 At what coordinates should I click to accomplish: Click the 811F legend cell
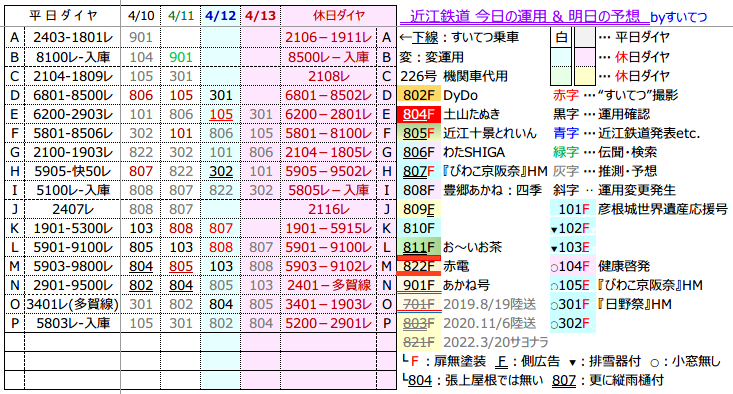419,247
